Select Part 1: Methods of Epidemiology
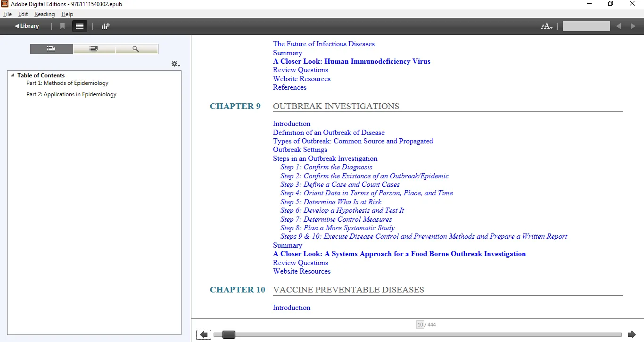The width and height of the screenshot is (644, 342). pos(67,83)
